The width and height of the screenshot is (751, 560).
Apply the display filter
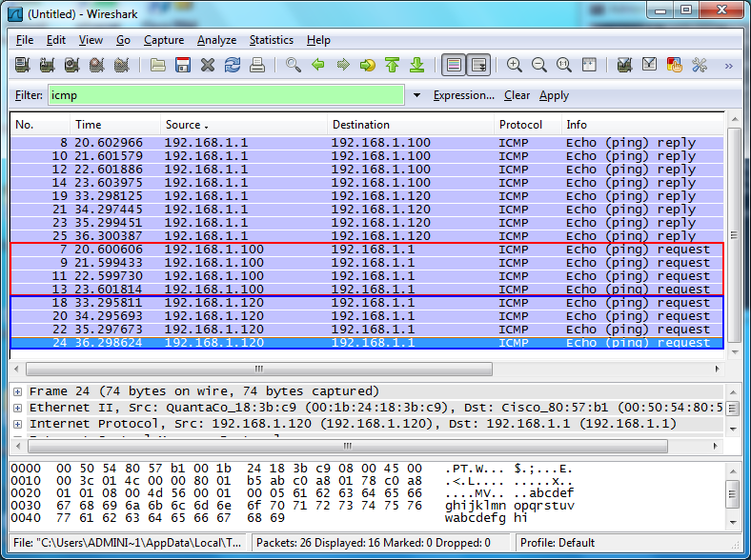pyautogui.click(x=554, y=95)
